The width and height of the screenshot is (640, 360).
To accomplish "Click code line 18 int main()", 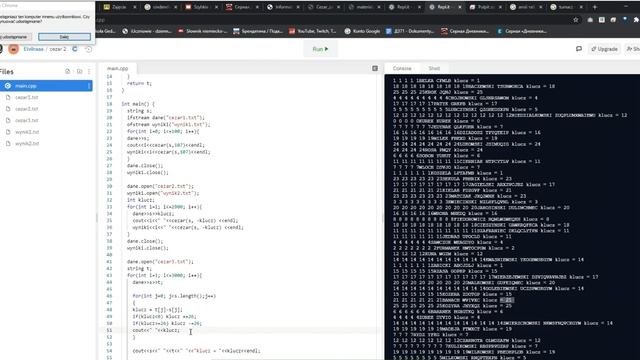I will pos(138,104).
